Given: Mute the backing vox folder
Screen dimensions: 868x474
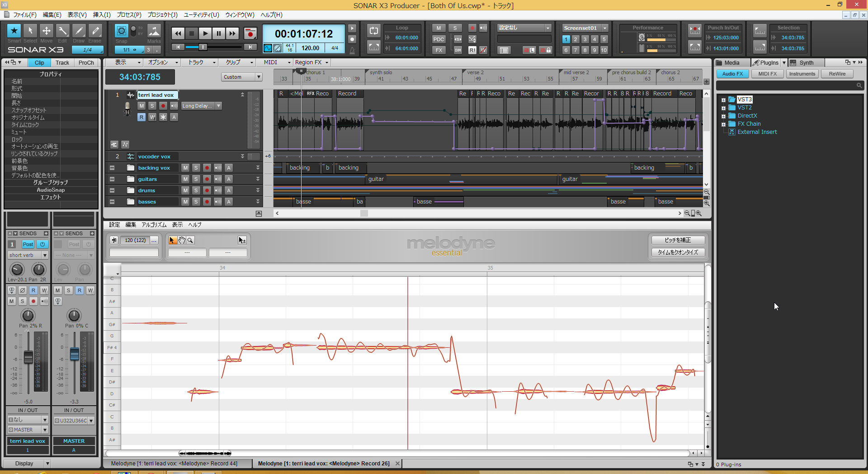Looking at the screenshot, I should [x=185, y=168].
